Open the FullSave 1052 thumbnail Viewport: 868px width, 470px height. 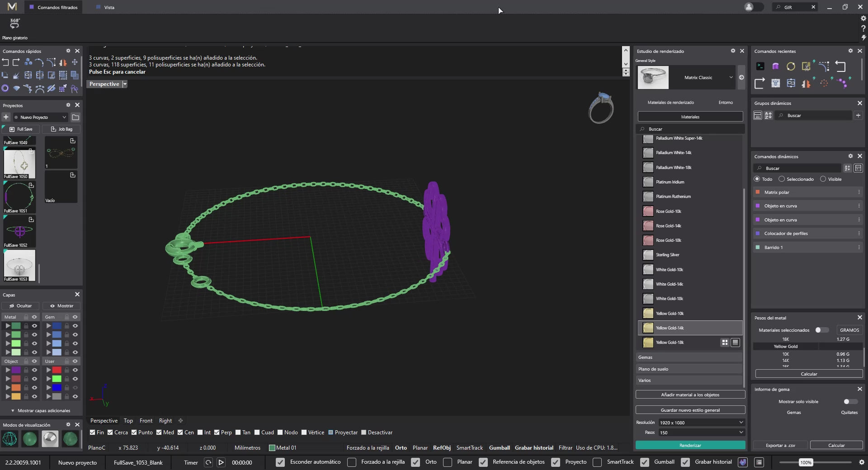point(19,231)
